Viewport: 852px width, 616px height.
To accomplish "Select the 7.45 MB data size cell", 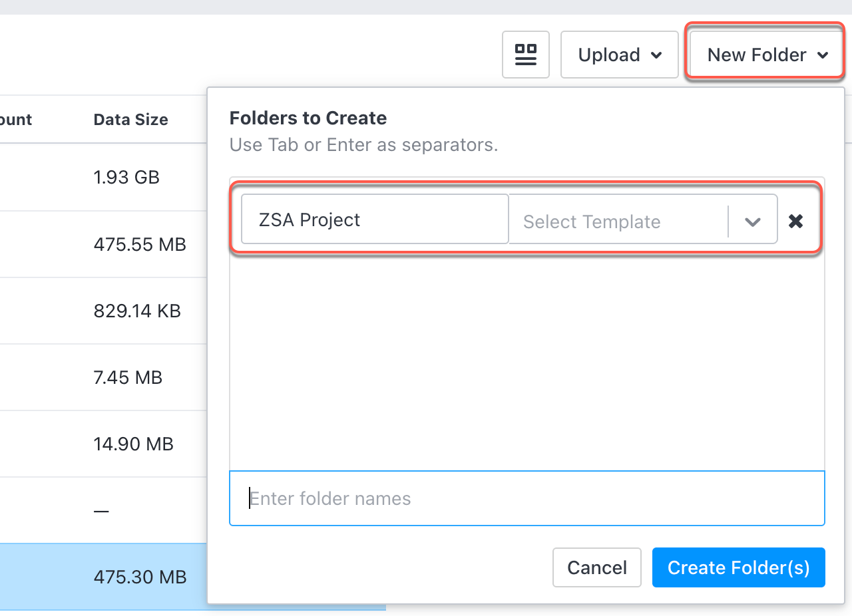I will pyautogui.click(x=128, y=377).
